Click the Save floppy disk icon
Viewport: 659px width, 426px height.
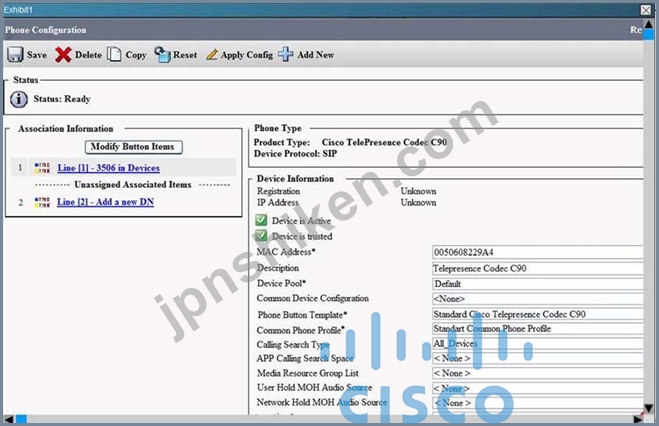(x=16, y=55)
